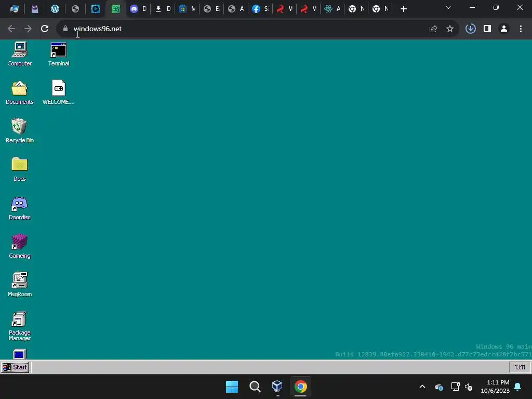532x399 pixels.
Task: Click the Windows 96 Start button
Action: [15, 367]
